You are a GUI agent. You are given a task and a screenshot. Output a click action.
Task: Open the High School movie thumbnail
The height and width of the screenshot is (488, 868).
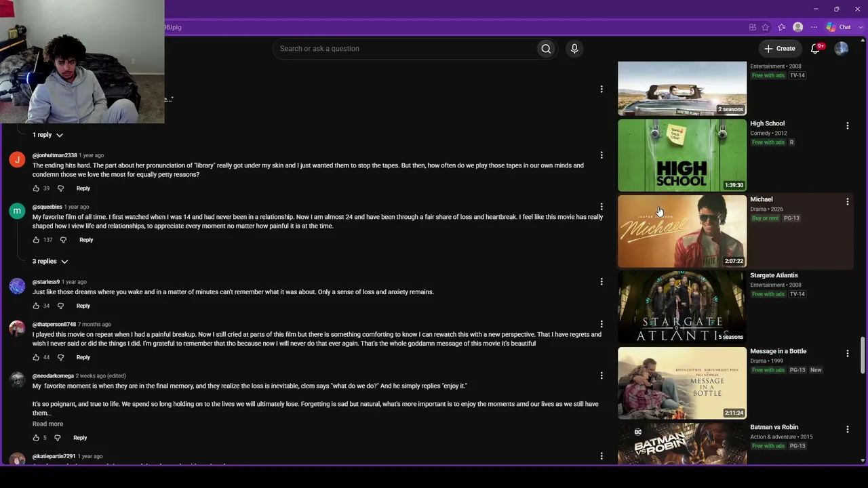682,156
